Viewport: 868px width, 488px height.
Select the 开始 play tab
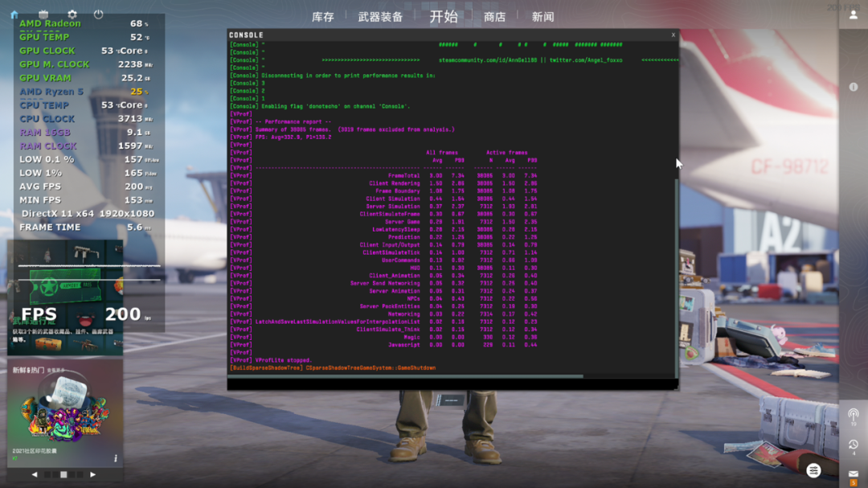coord(444,17)
